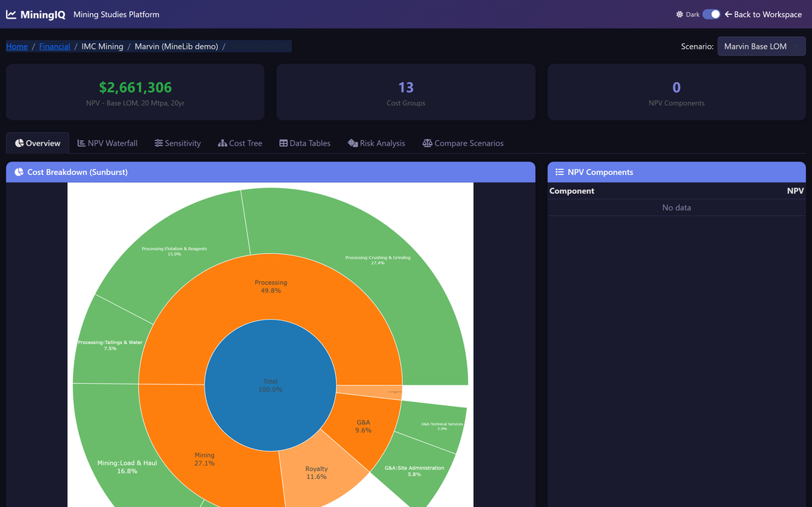
Task: Click the Overview pie chart icon
Action: coord(19,143)
